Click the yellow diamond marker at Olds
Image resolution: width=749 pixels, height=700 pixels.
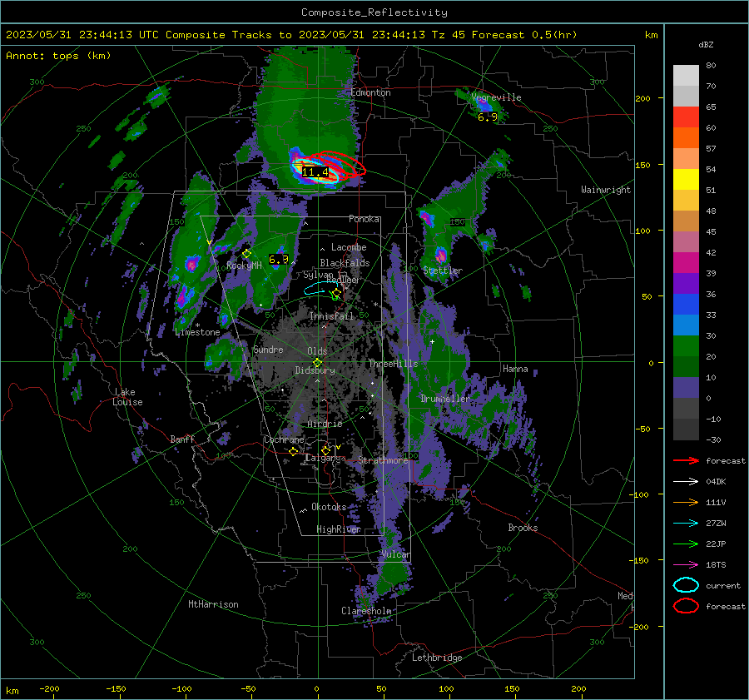coord(317,363)
